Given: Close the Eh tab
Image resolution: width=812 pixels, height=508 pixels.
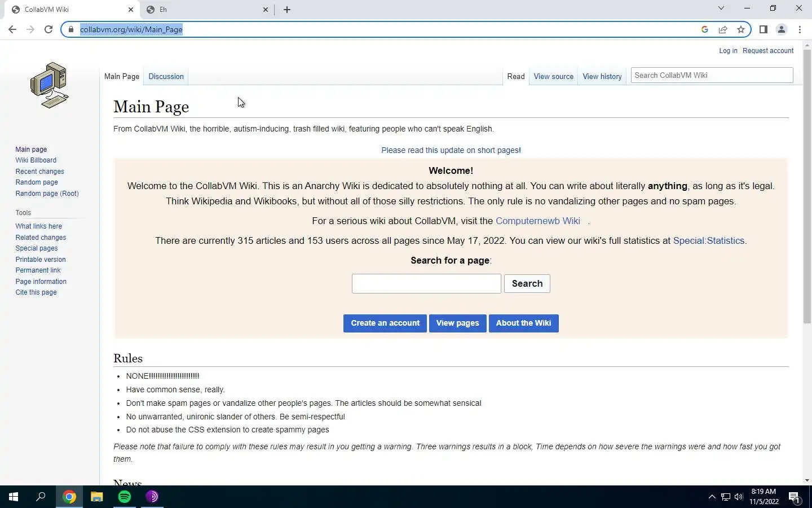Looking at the screenshot, I should tap(266, 10).
